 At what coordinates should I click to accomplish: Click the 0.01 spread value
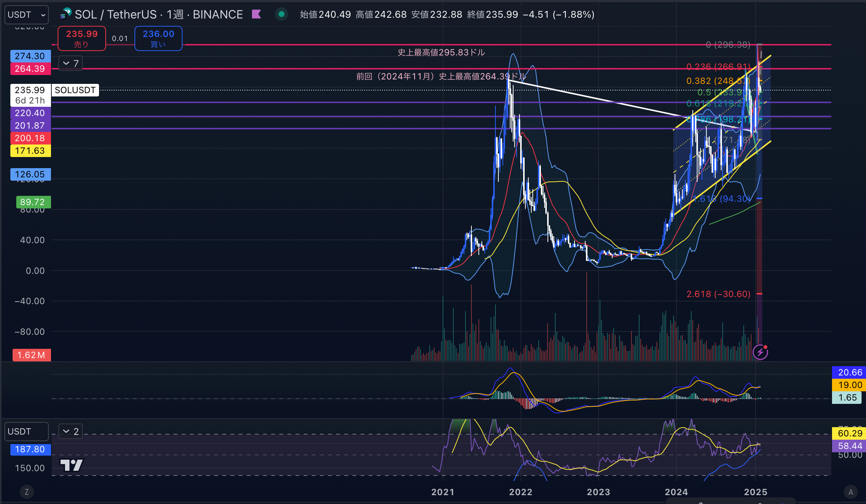(x=120, y=38)
